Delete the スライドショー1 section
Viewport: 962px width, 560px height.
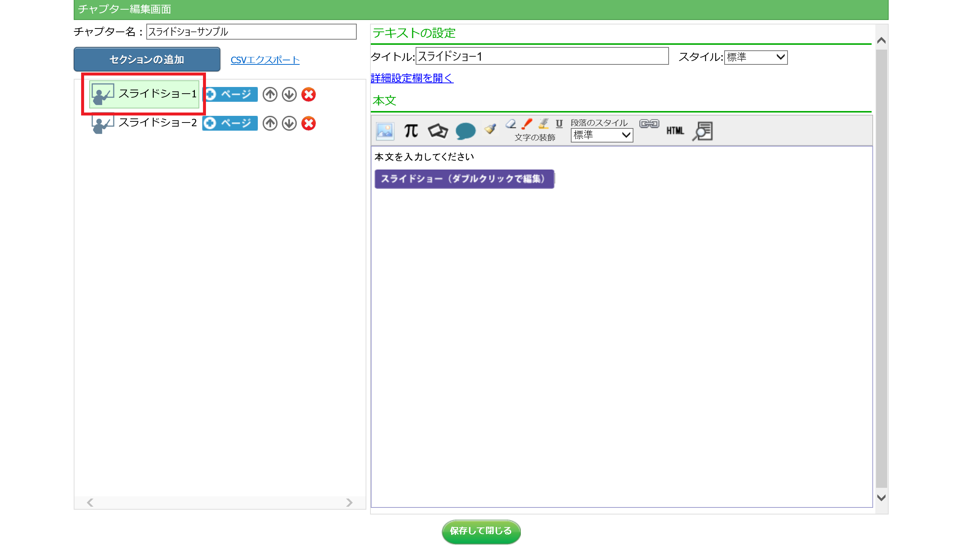(309, 95)
